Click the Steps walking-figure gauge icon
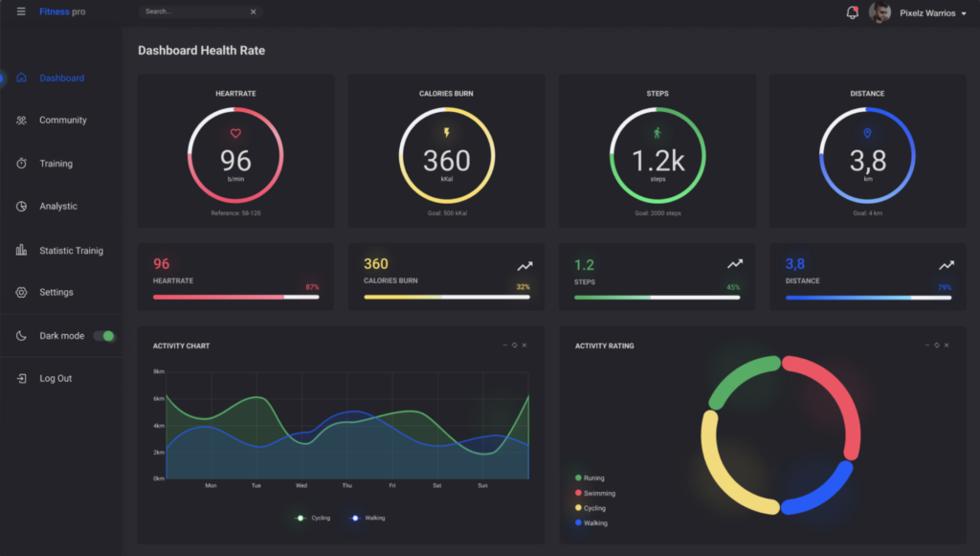The height and width of the screenshot is (556, 980). click(x=657, y=133)
